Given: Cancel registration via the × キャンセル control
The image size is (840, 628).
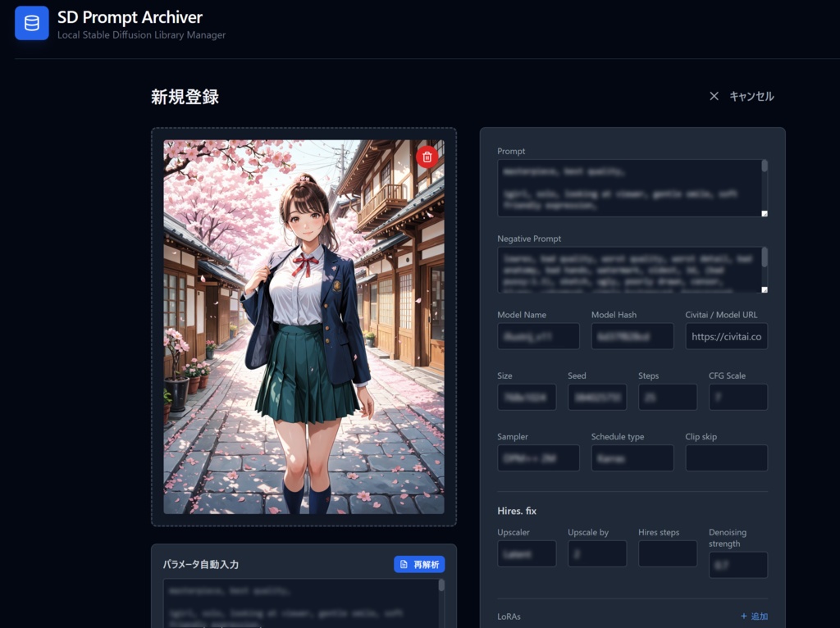Looking at the screenshot, I should (741, 96).
